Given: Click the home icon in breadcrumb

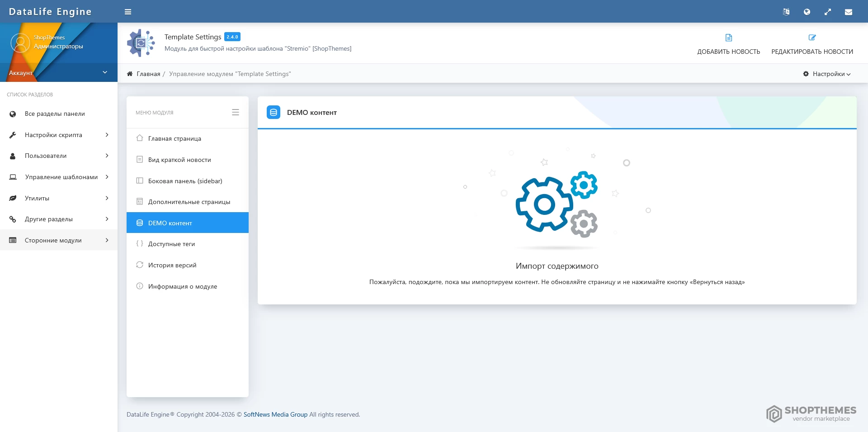Looking at the screenshot, I should coord(130,74).
